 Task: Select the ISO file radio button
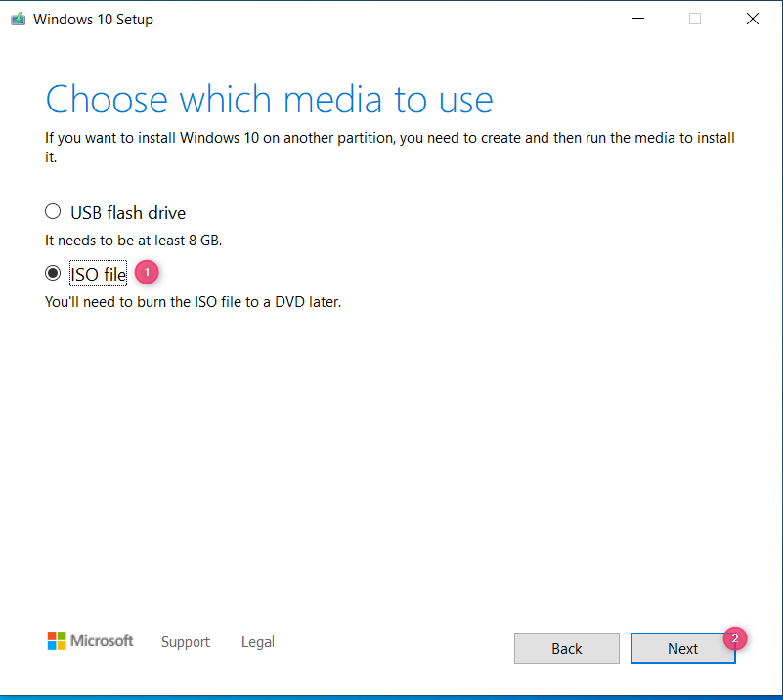tap(53, 273)
